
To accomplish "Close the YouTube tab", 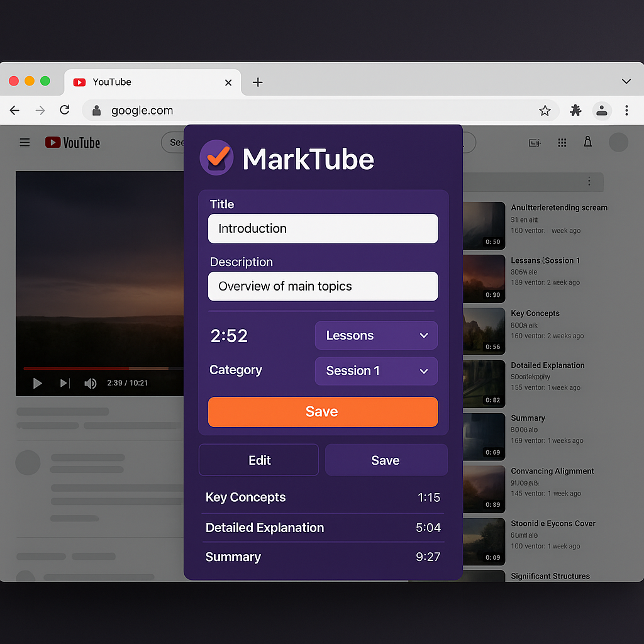I will [228, 82].
